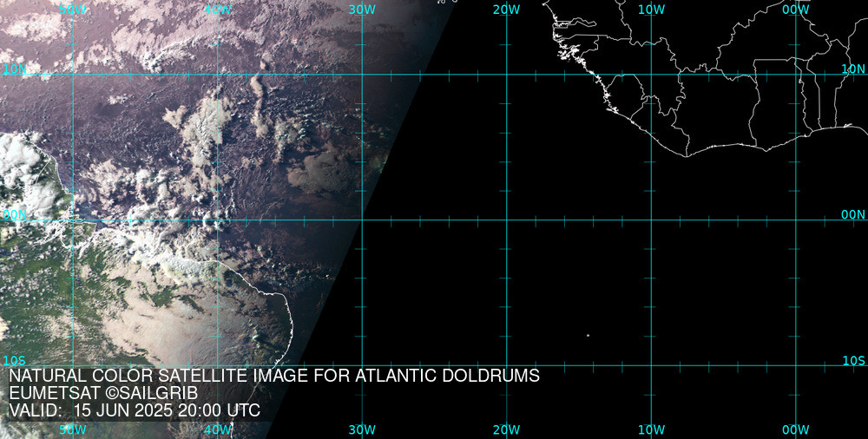Select the 50W label along bottom edge
Viewport: 868px width, 439px height.
click(x=73, y=429)
